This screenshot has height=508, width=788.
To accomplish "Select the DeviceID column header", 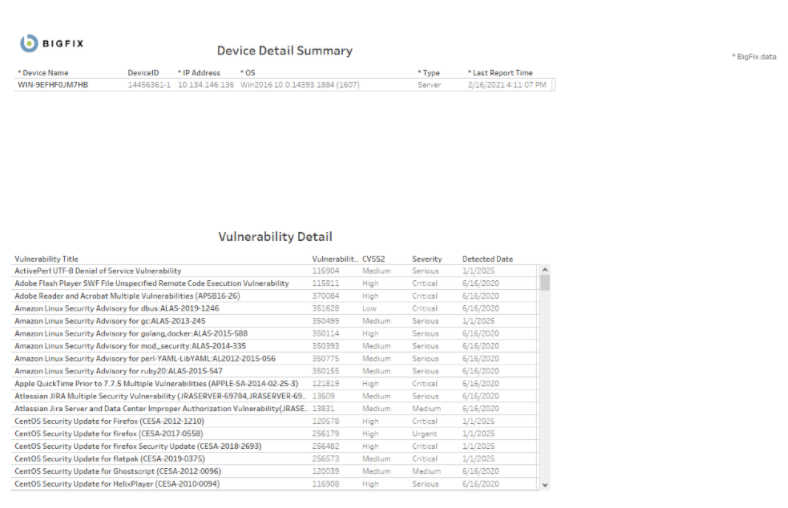I will pos(143,73).
